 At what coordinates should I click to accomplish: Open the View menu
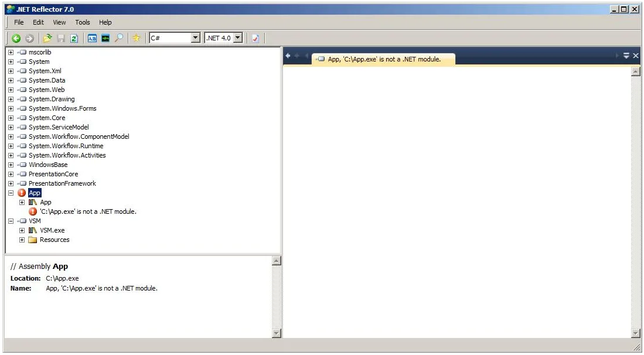(x=59, y=22)
